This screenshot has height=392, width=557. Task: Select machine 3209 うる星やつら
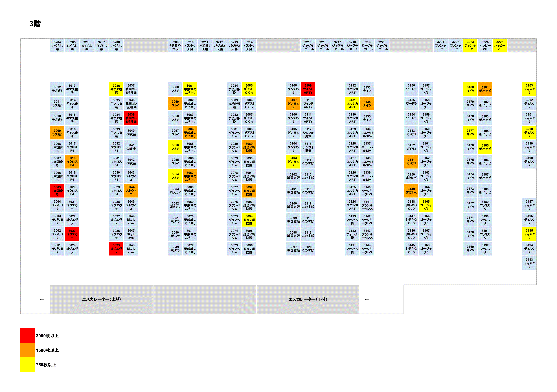tap(175, 46)
